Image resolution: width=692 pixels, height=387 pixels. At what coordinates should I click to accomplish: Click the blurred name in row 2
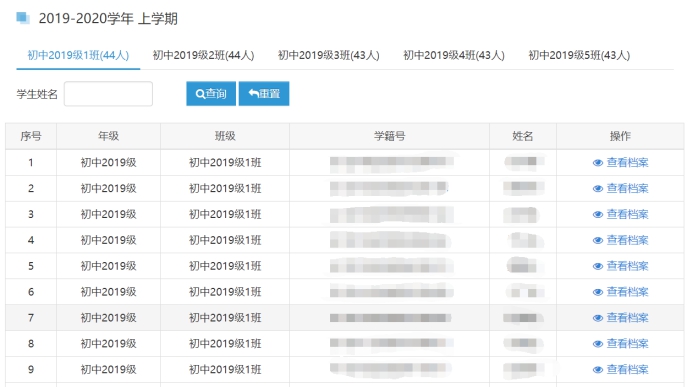[524, 188]
